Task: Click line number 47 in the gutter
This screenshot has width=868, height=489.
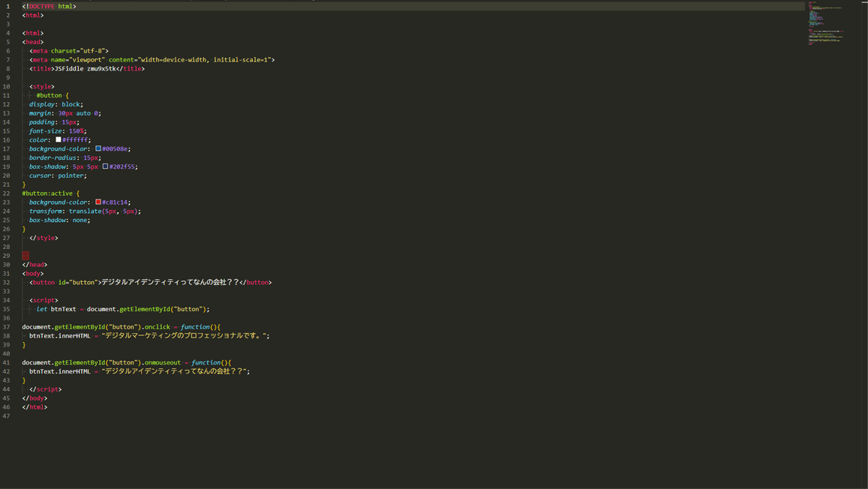Action: [6, 416]
